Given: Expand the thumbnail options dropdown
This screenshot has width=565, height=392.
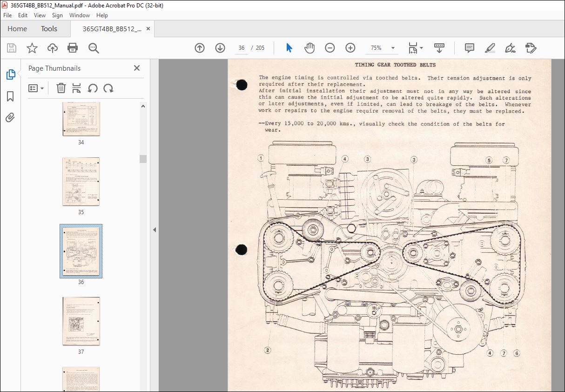Looking at the screenshot, I should pyautogui.click(x=36, y=88).
